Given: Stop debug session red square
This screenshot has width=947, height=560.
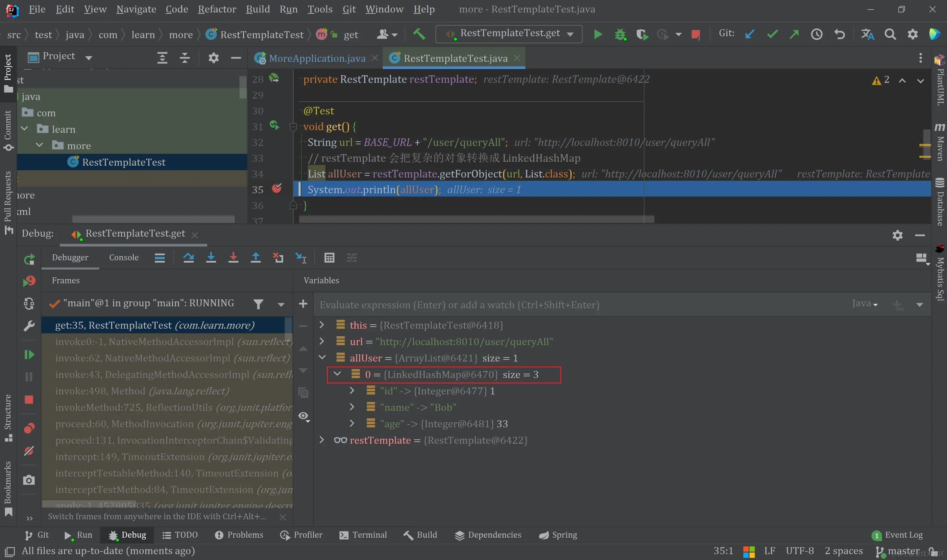Looking at the screenshot, I should pyautogui.click(x=29, y=400).
